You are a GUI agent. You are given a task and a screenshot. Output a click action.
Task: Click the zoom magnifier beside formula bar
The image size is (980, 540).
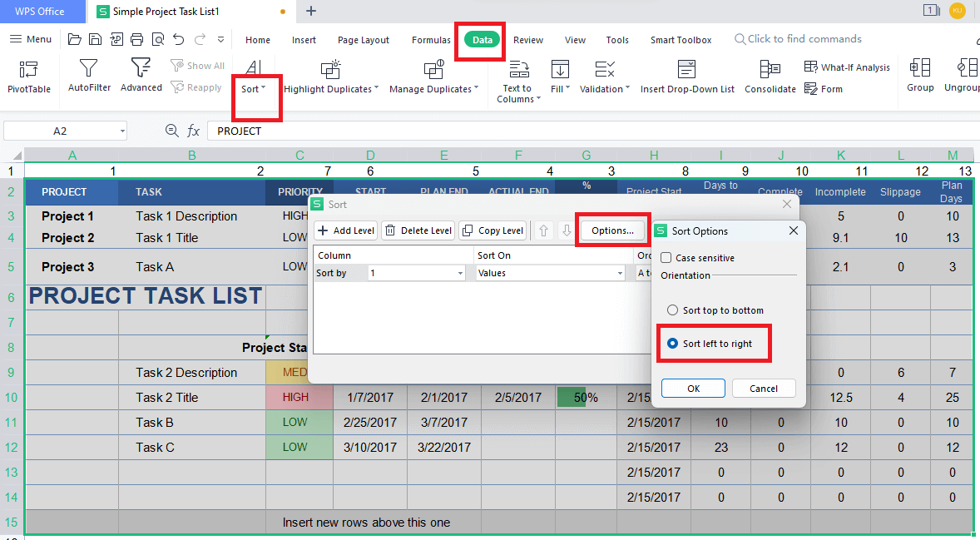tap(172, 131)
